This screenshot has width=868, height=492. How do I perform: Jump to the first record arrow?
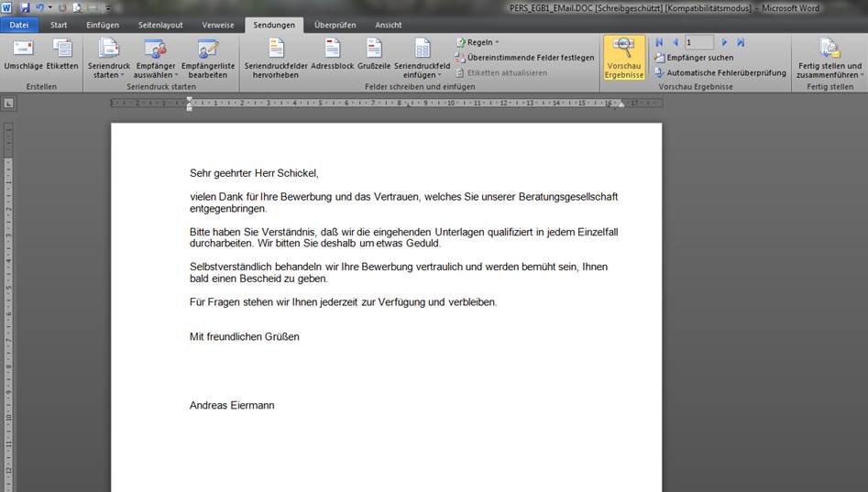[659, 42]
